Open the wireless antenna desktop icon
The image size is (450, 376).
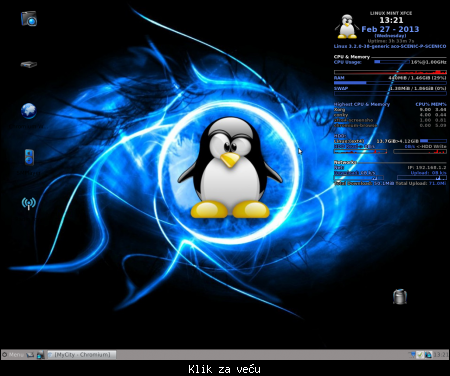coord(29,203)
